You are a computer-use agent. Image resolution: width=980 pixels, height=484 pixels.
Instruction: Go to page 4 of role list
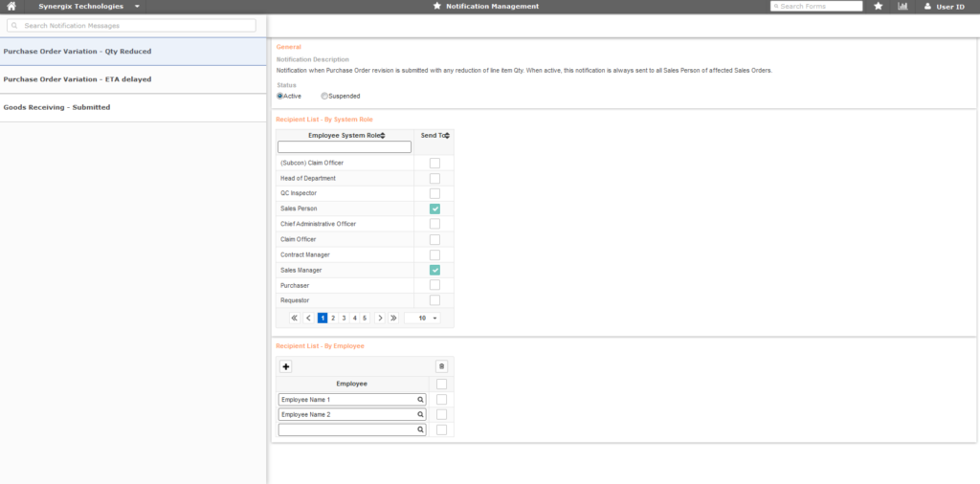point(354,318)
